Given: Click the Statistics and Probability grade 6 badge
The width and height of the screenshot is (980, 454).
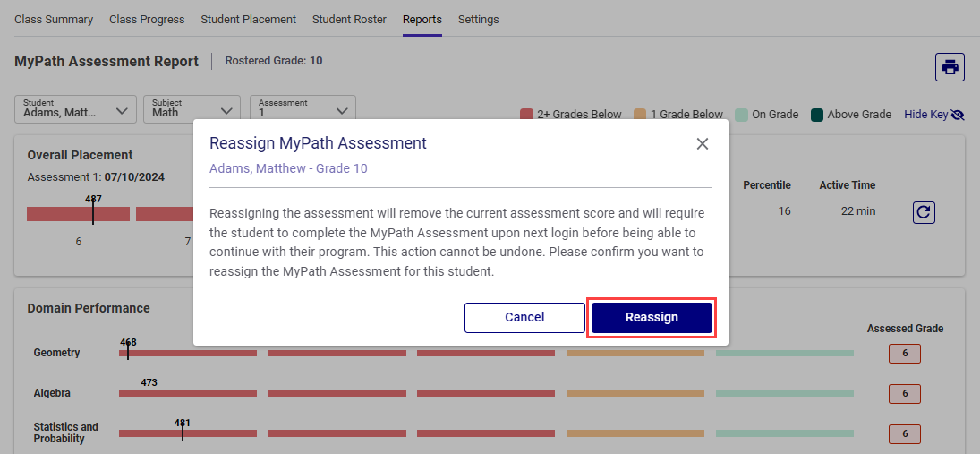Looking at the screenshot, I should 905,434.
